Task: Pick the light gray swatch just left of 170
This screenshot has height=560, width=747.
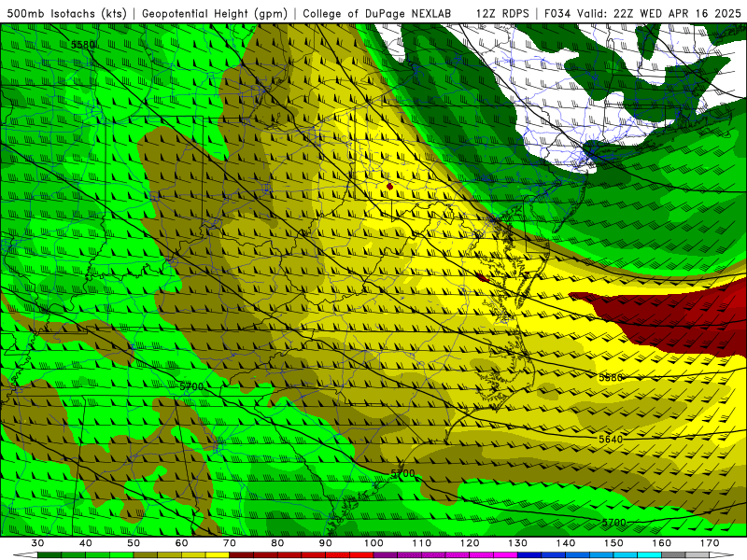Action: 698,555
